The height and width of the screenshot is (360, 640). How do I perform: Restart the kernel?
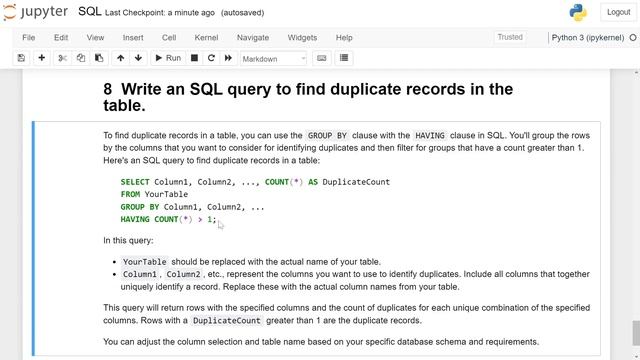point(211,58)
